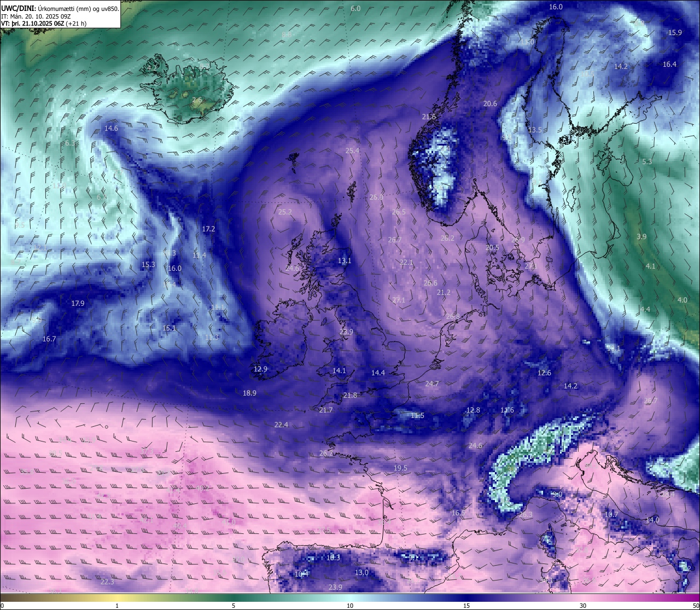Click the map value '3.9'
Viewport: 700px width, 610px height.
point(641,237)
